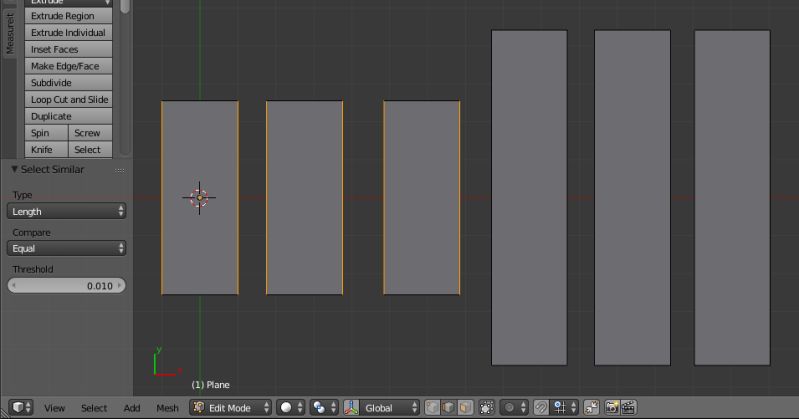Open the pivot point dropdown
The image size is (799, 419).
[x=324, y=407]
